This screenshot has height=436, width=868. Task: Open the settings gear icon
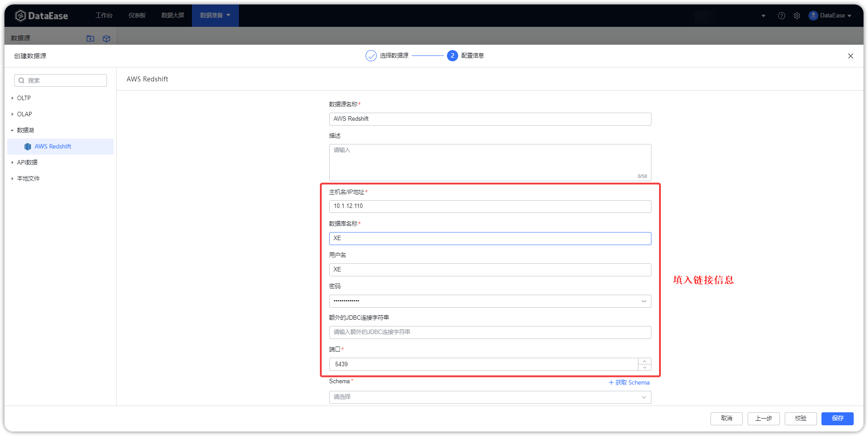pyautogui.click(x=797, y=15)
